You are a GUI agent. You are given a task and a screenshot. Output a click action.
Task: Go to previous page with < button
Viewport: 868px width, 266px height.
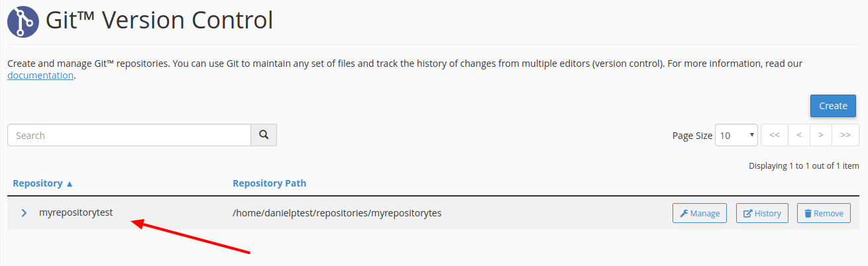tap(799, 135)
